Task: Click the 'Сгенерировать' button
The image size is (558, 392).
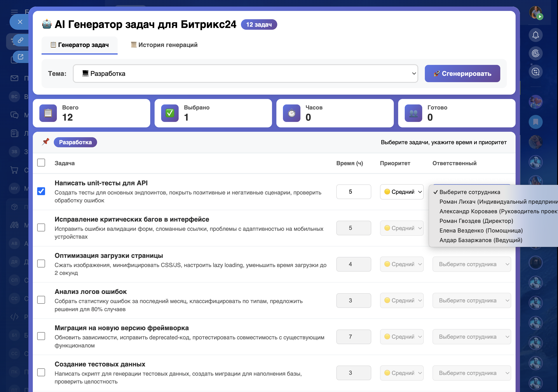Action: tap(462, 74)
